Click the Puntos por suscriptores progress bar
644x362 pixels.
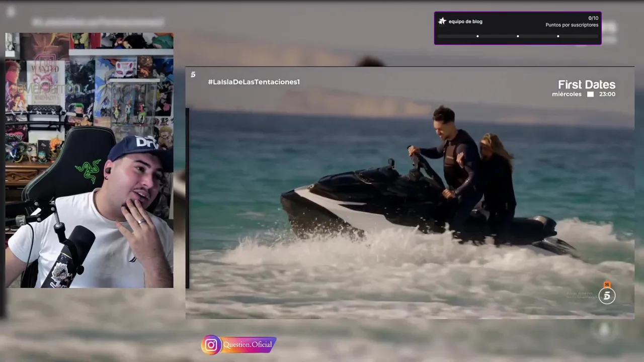518,36
